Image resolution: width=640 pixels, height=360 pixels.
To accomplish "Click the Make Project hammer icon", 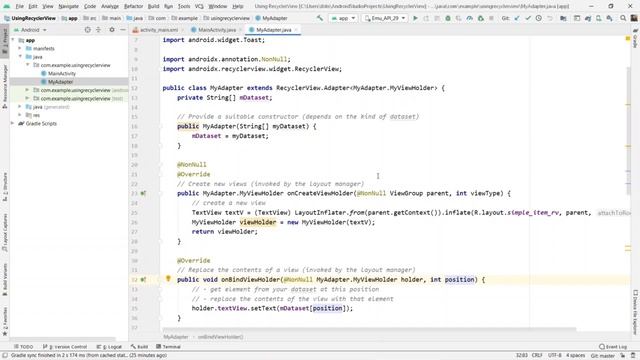I will point(320,18).
